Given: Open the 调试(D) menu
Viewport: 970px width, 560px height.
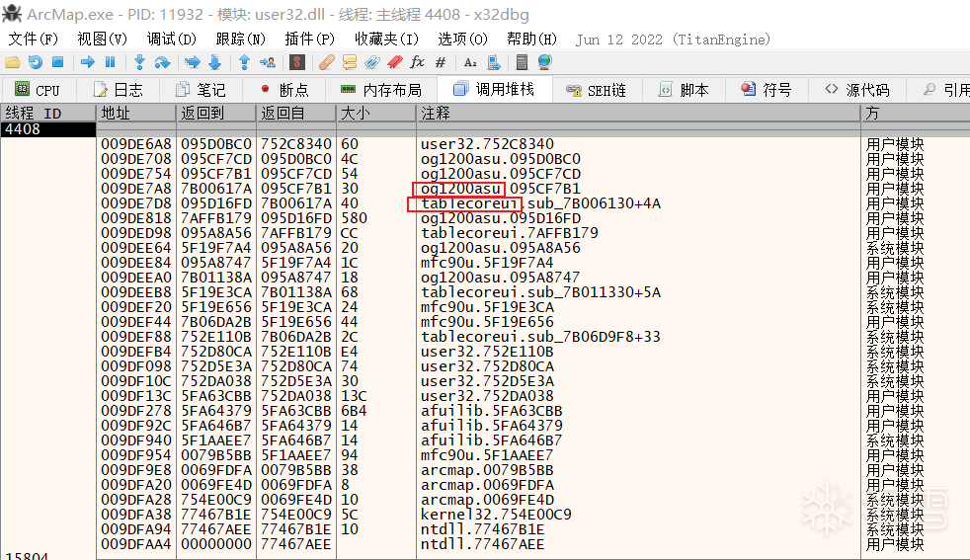Looking at the screenshot, I should pos(171,39).
